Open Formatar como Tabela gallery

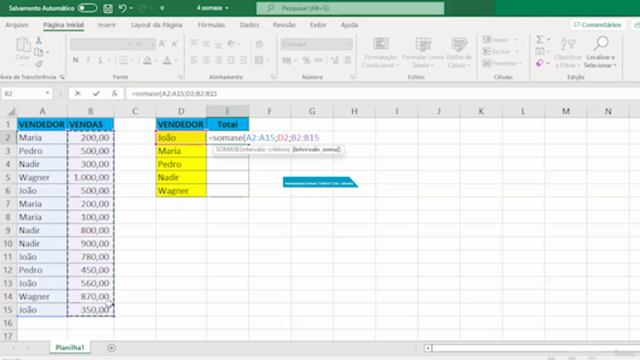click(x=423, y=53)
